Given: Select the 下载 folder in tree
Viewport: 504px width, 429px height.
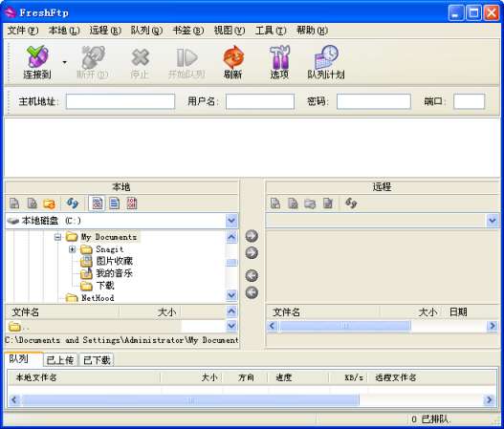Looking at the screenshot, I should click(x=105, y=285).
